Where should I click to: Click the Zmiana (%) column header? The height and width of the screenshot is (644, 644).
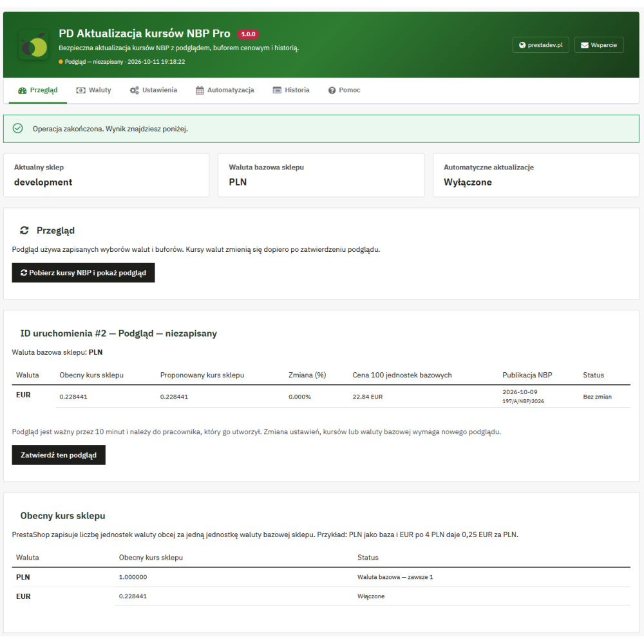307,375
